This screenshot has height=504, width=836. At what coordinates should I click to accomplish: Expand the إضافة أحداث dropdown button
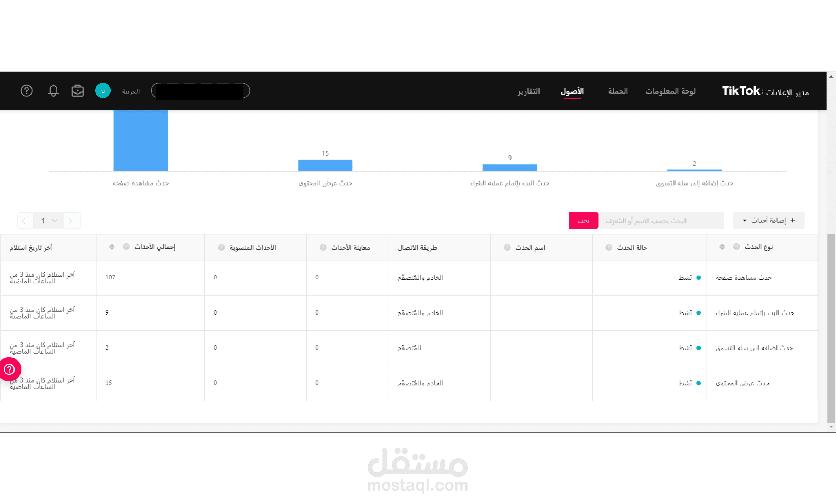[x=768, y=221]
